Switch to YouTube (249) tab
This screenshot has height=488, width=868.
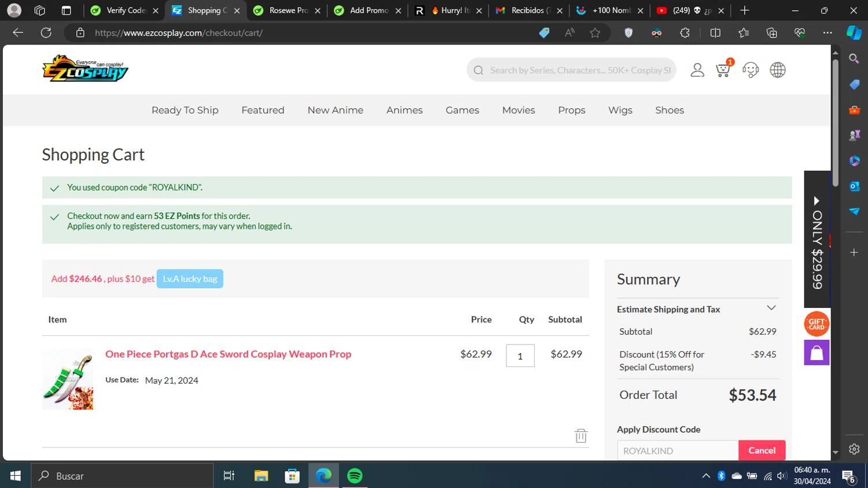pos(691,10)
